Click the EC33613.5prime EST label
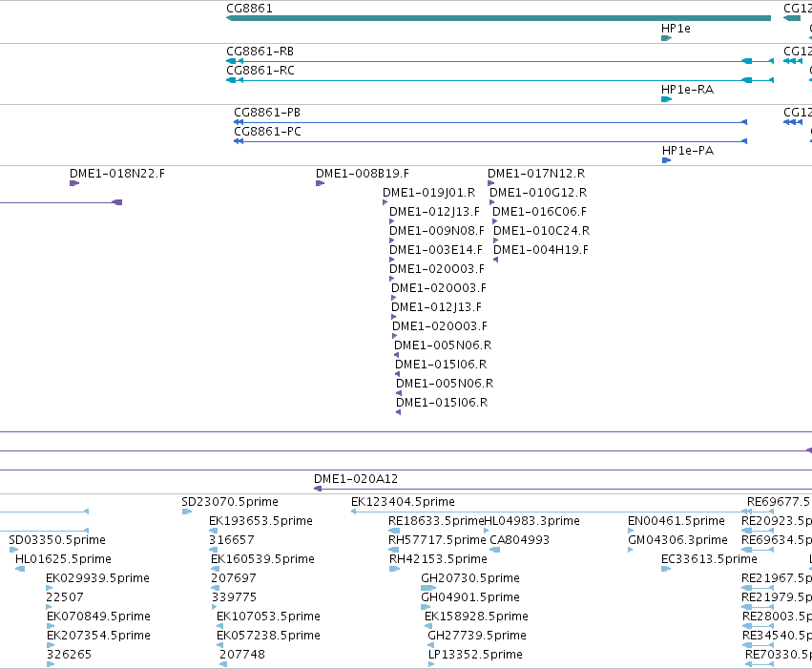812x669 pixels. coord(709,559)
